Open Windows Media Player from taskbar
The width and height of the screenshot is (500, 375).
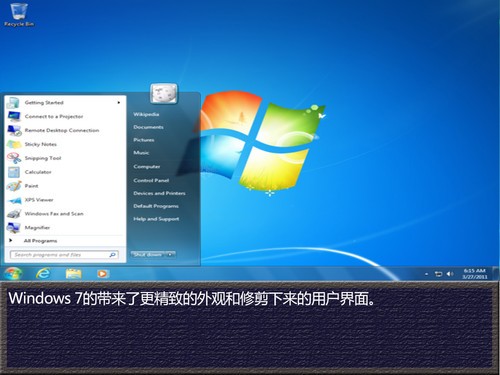coord(102,274)
